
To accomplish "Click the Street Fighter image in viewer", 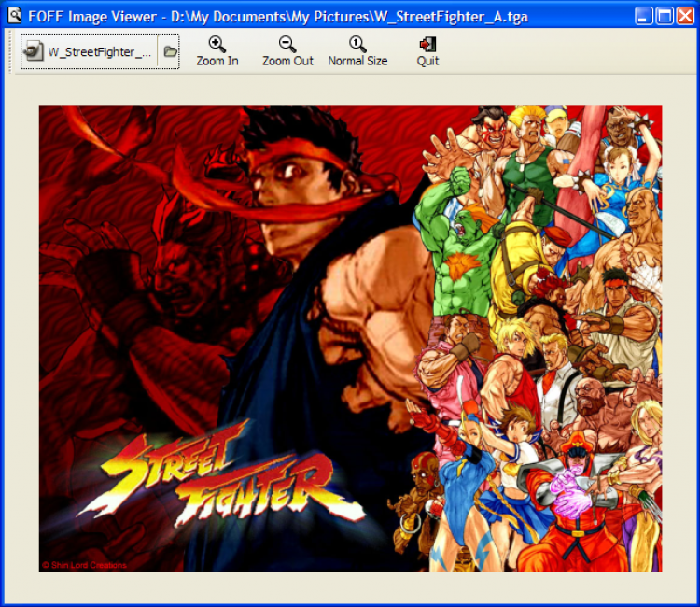I will (350, 339).
